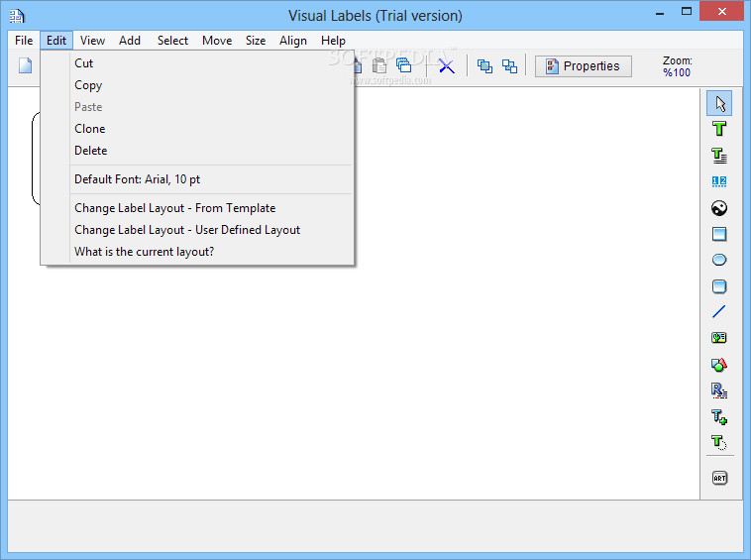Select the green Text tool
Screen dimensions: 751x560
click(x=719, y=129)
